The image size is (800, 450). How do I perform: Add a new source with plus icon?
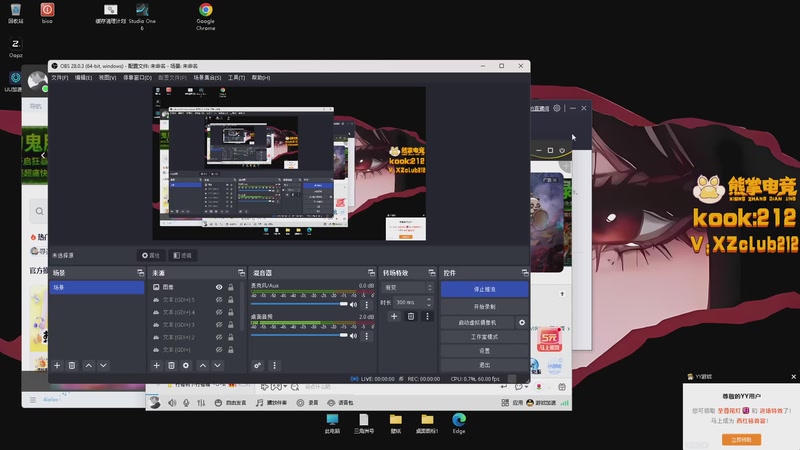click(x=157, y=365)
